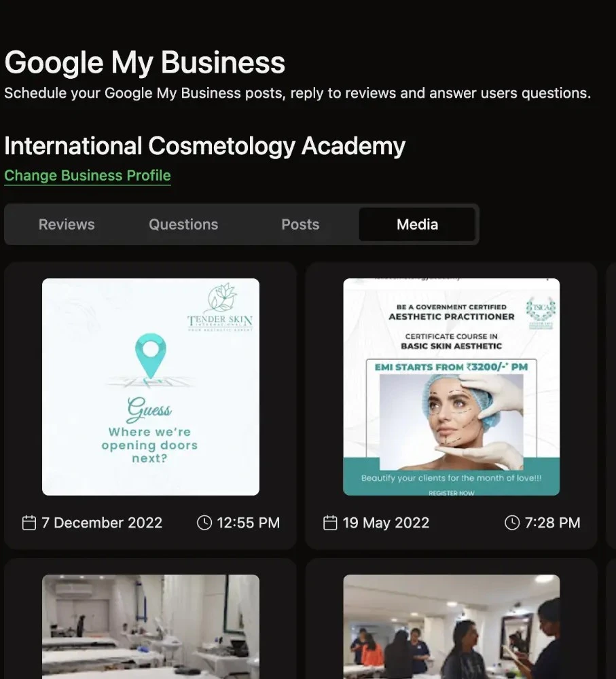Click the 'International Cosmetology Academy' business name
The height and width of the screenshot is (679, 616).
pos(205,146)
